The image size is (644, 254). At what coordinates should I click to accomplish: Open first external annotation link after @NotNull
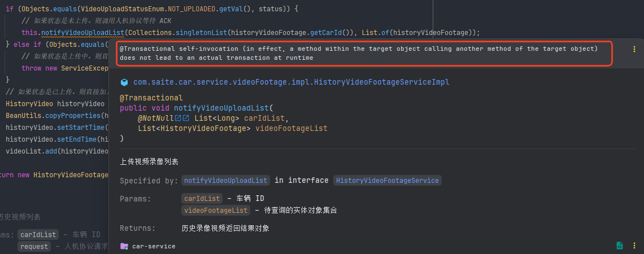click(x=178, y=118)
